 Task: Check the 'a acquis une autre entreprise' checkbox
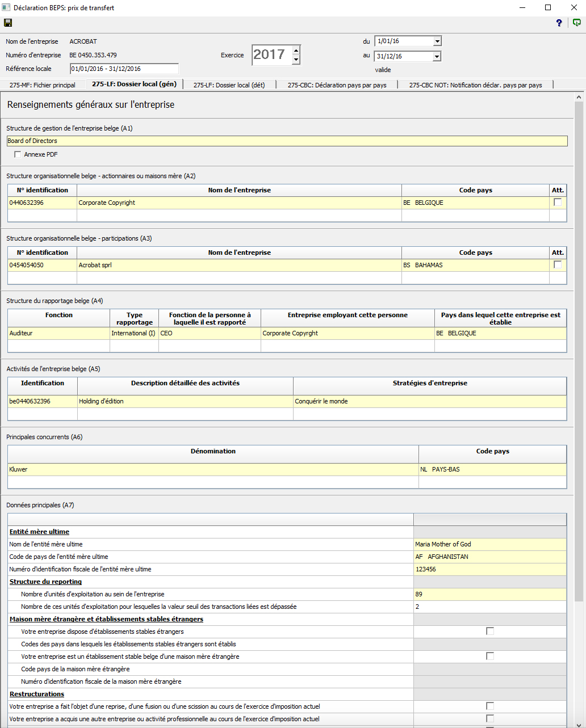pos(490,718)
